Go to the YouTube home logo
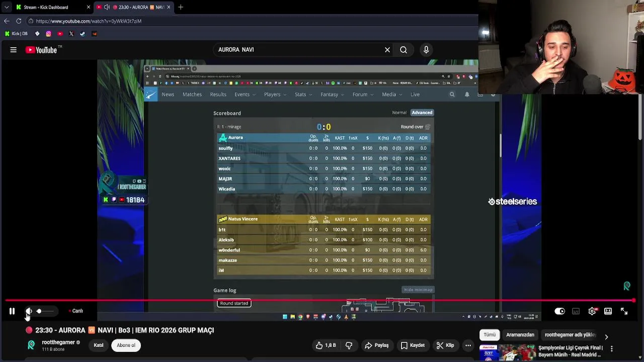The height and width of the screenshot is (362, 644). (x=41, y=50)
